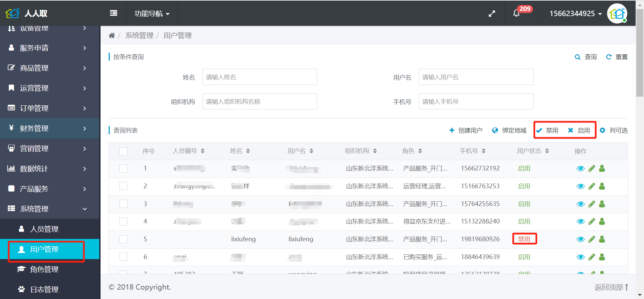644x299 pixels.
Task: Check the checkbox for row 2
Action: [123, 186]
